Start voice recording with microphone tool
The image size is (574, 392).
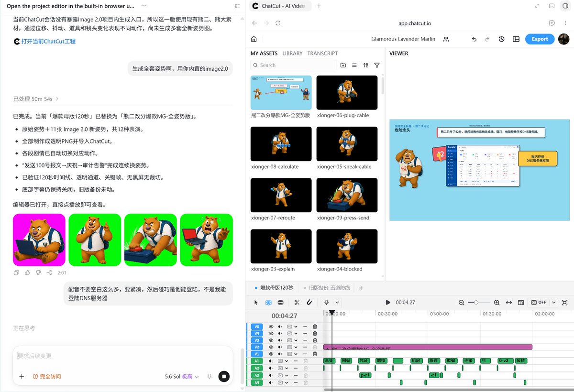[x=327, y=303]
